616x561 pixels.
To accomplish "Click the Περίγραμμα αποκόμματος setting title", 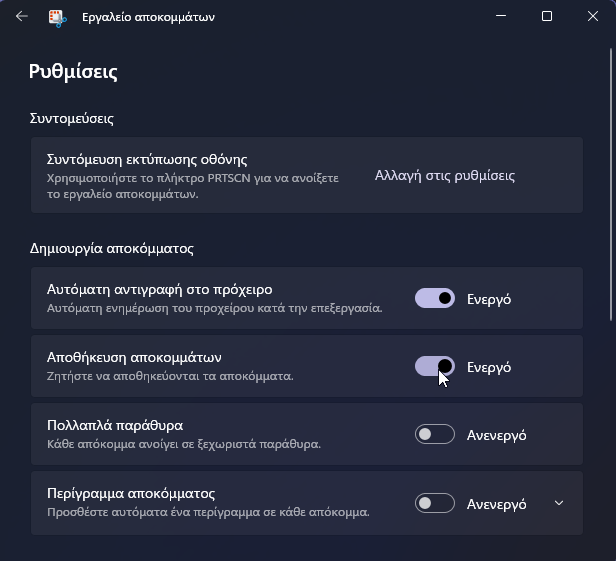I will coord(131,493).
